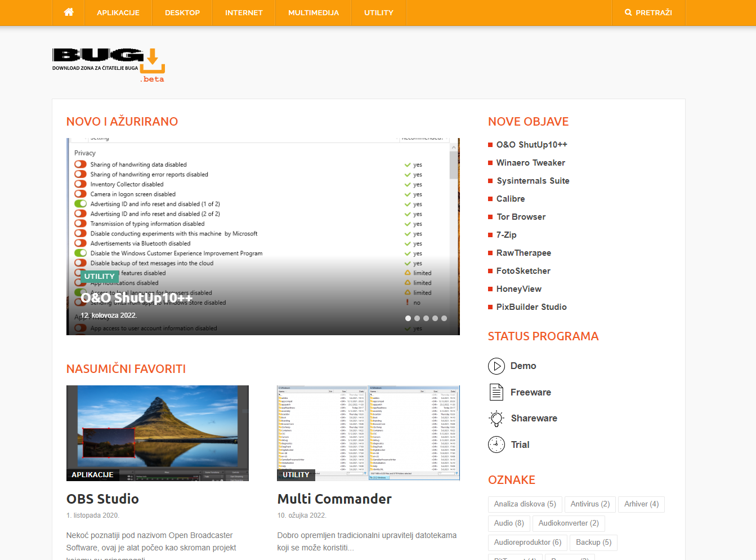Click UTILITY badge on Multi Commander thumbnail
The height and width of the screenshot is (560, 756).
[x=296, y=475]
